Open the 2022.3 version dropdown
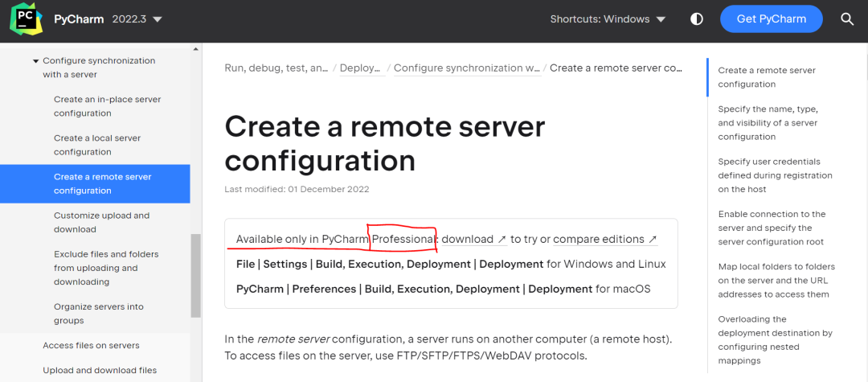Screen dimensions: 868x382 137,19
